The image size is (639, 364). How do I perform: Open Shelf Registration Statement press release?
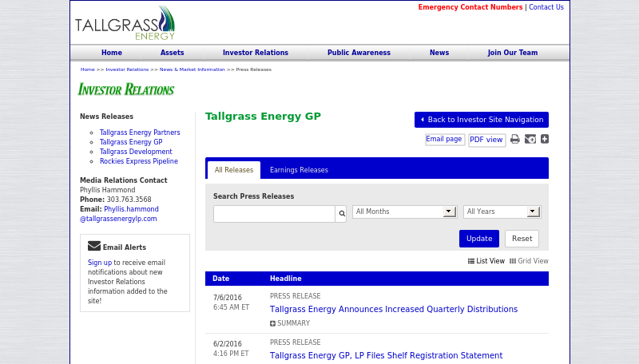[x=386, y=355]
